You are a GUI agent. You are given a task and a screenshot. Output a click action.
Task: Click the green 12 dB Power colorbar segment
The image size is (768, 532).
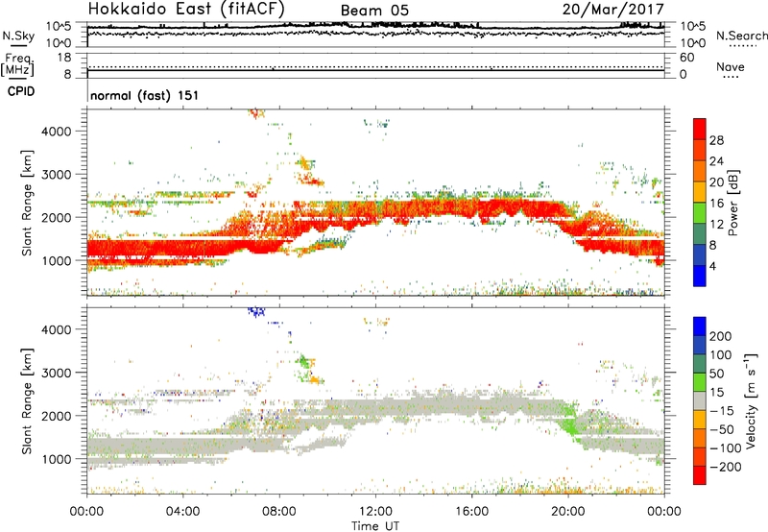700,212
